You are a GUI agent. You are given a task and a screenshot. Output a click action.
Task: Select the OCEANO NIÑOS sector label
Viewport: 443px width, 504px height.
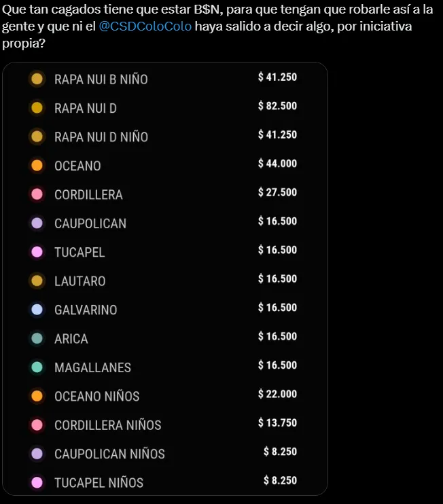pyautogui.click(x=97, y=397)
